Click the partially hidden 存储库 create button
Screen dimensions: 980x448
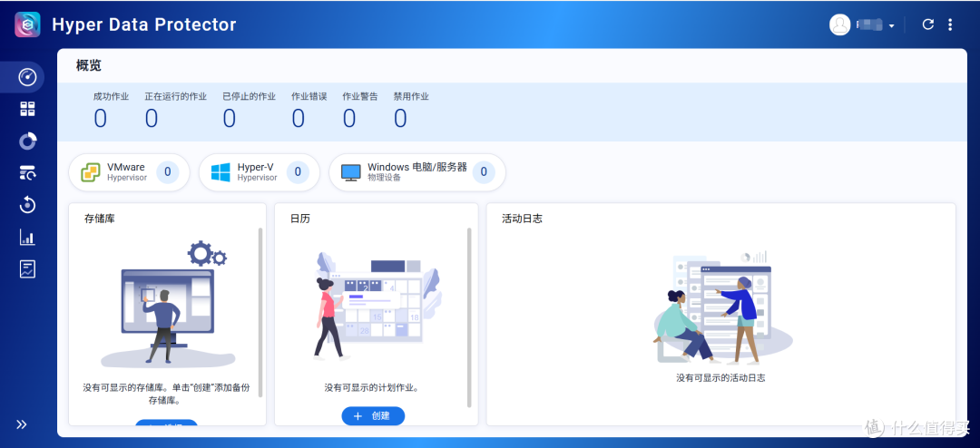(166, 423)
